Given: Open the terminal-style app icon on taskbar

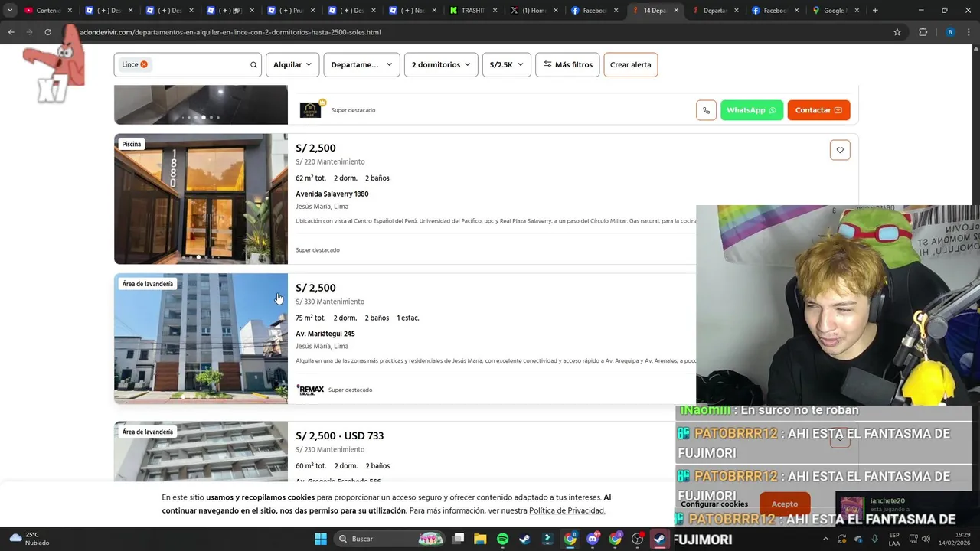Looking at the screenshot, I should [x=547, y=539].
